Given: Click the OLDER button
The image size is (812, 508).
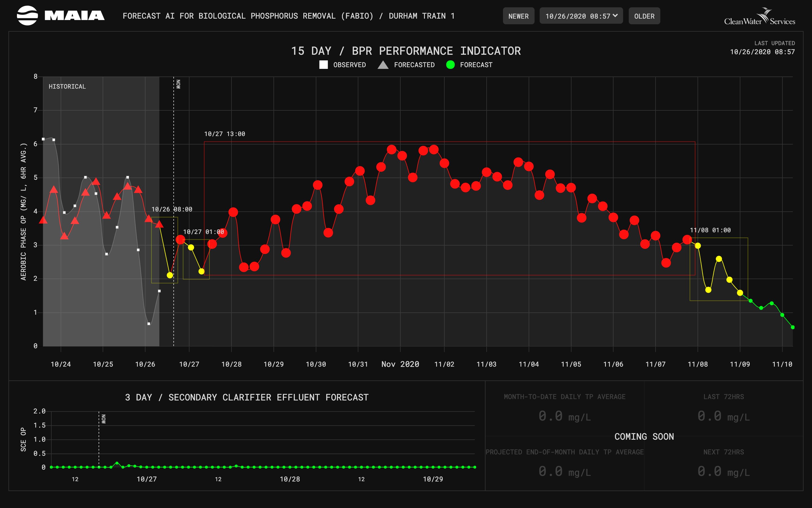Looking at the screenshot, I should pos(644,16).
